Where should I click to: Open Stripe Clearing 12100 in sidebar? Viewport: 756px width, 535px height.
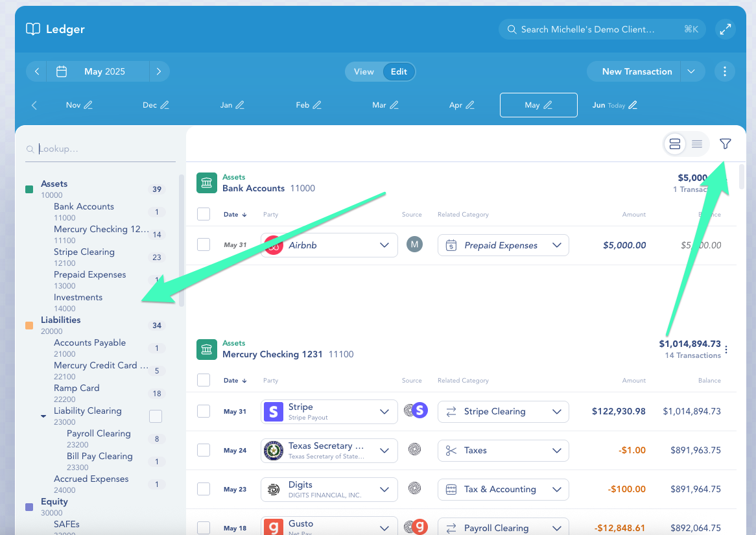84,257
